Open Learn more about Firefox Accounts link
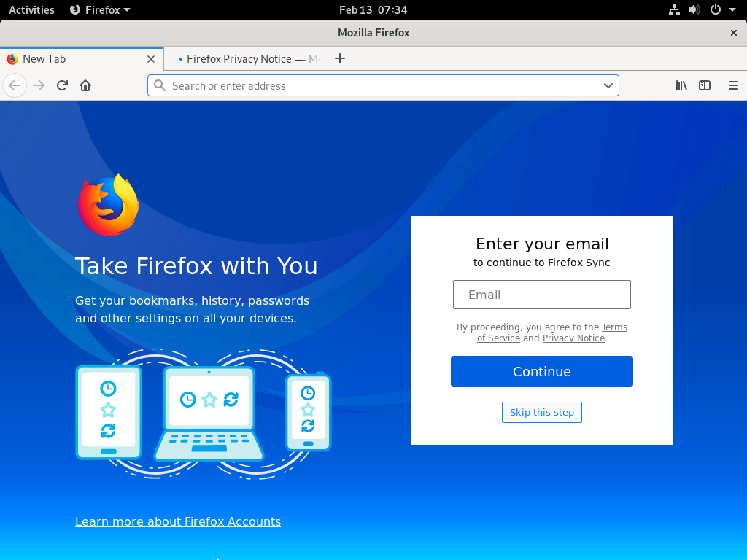747x560 pixels. click(x=178, y=521)
